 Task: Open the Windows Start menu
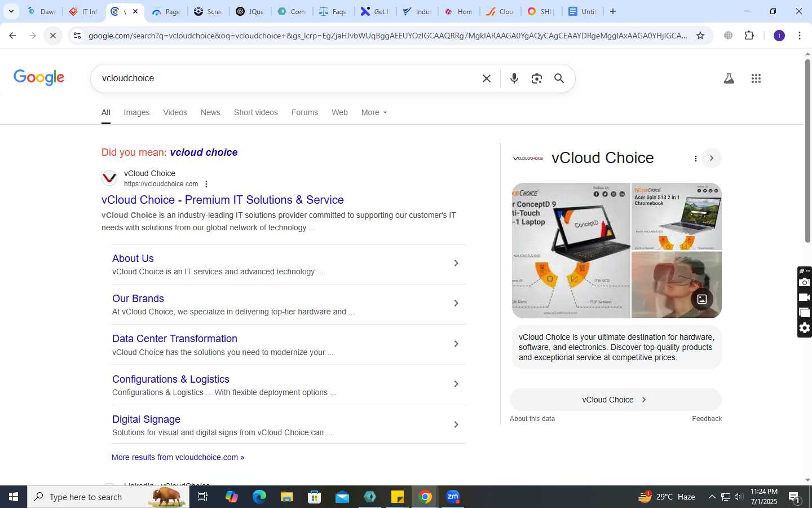(x=14, y=497)
